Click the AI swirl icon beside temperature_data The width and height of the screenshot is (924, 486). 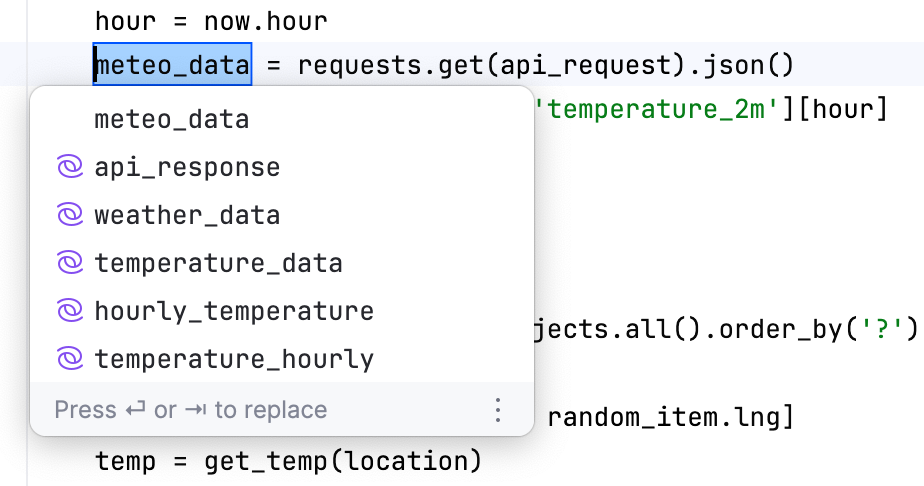pos(70,262)
